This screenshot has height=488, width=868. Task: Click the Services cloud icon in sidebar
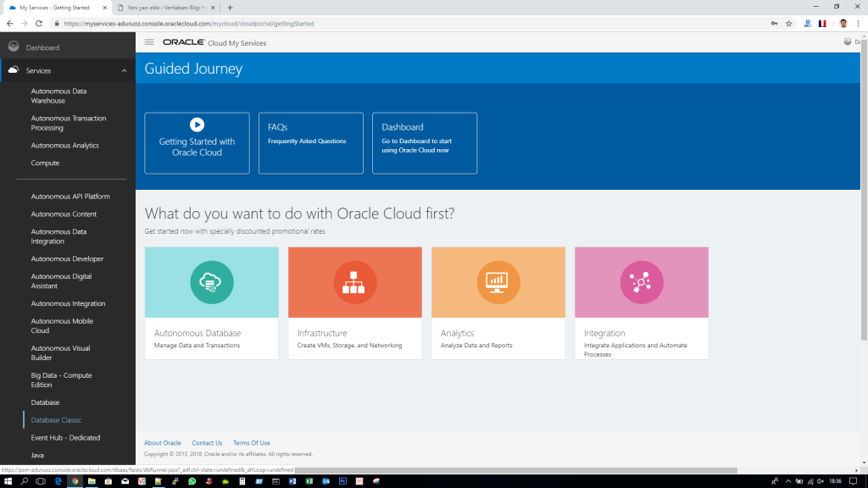tap(14, 70)
